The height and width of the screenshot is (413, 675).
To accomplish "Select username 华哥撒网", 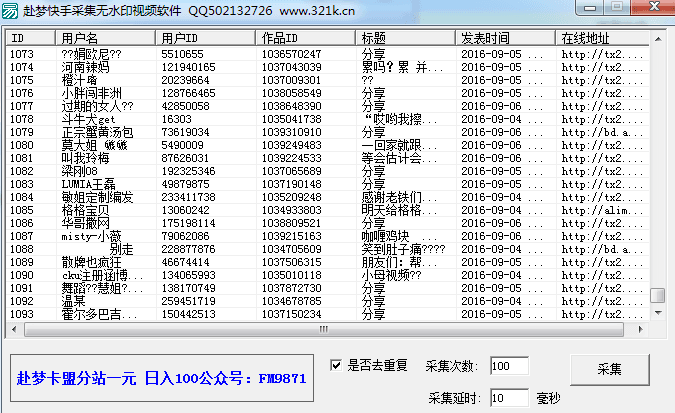I will coord(85,223).
